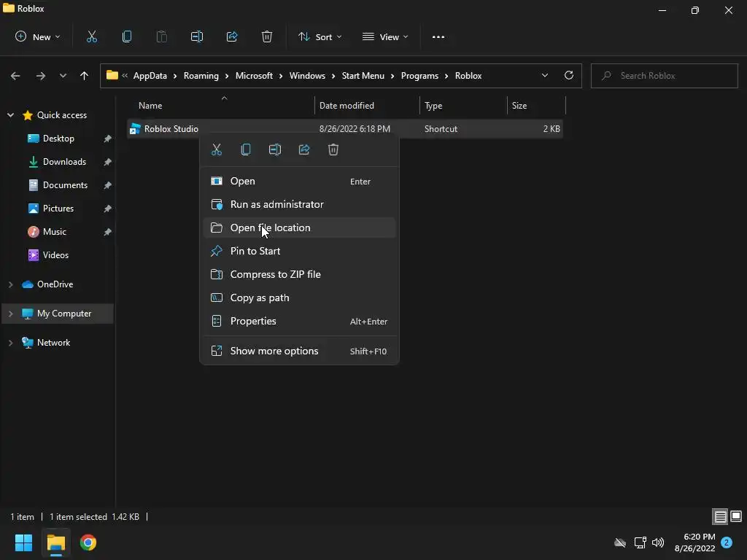Open the Windows Start menu
This screenshot has width=747, height=560.
23,542
